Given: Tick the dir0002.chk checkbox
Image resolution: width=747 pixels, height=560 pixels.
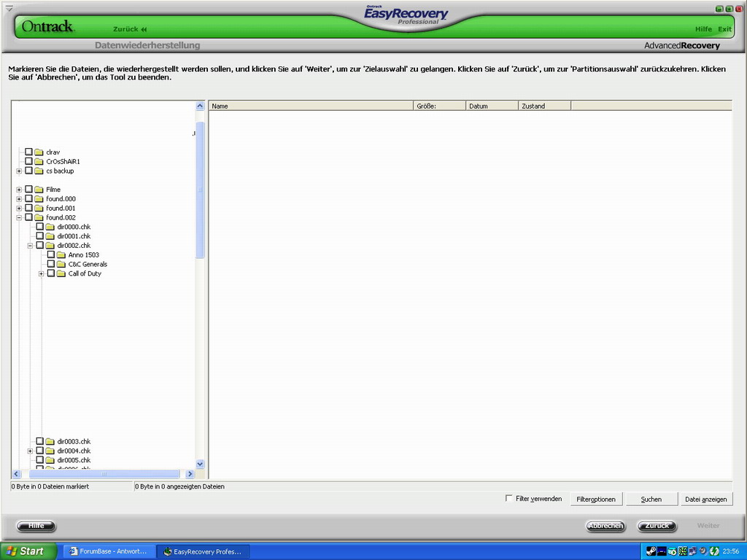Looking at the screenshot, I should click(39, 245).
